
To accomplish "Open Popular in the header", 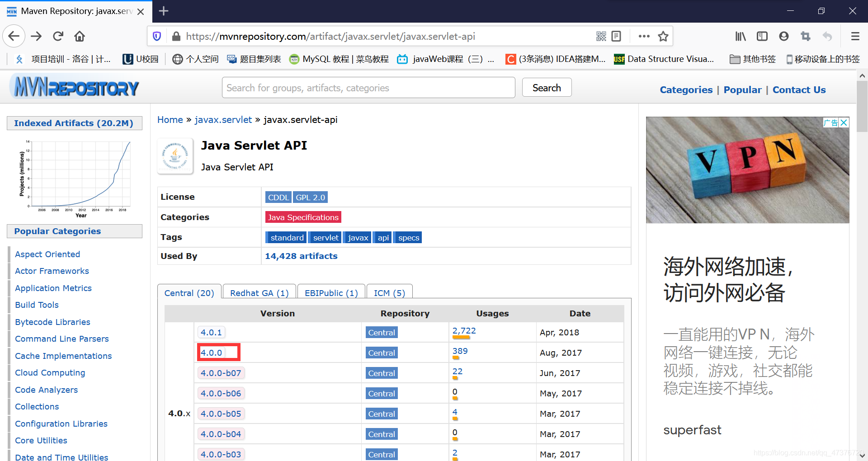I will pyautogui.click(x=742, y=89).
